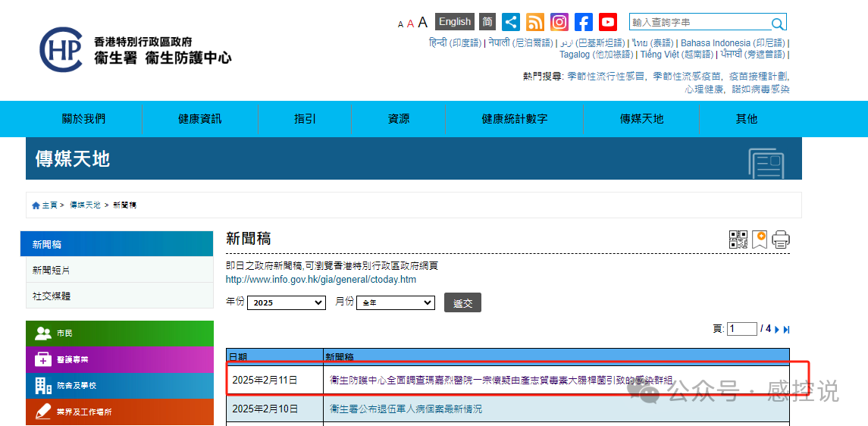This screenshot has height=426, width=868.
Task: Open 衞生署公布退伍軍人病個案最新情況 press release
Action: pyautogui.click(x=406, y=409)
